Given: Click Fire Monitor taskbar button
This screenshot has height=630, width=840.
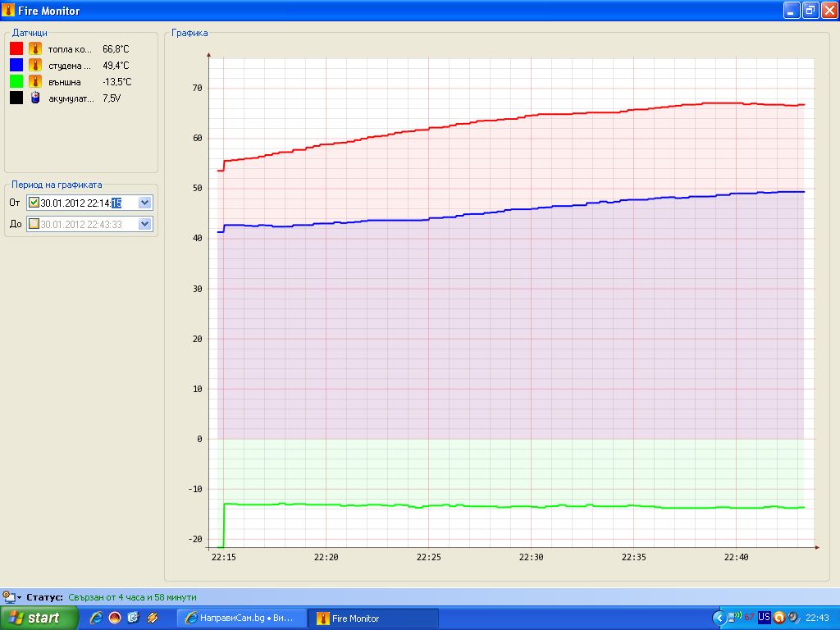Looking at the screenshot, I should click(x=373, y=619).
